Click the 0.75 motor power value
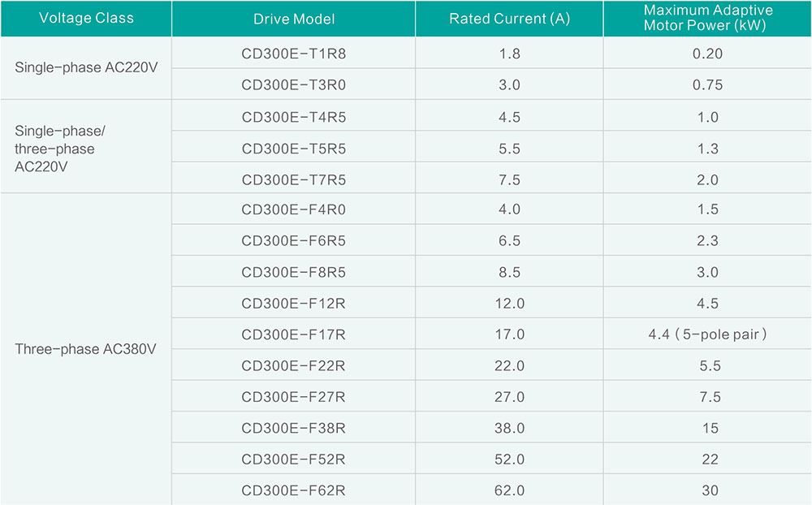812x505 pixels. [707, 84]
